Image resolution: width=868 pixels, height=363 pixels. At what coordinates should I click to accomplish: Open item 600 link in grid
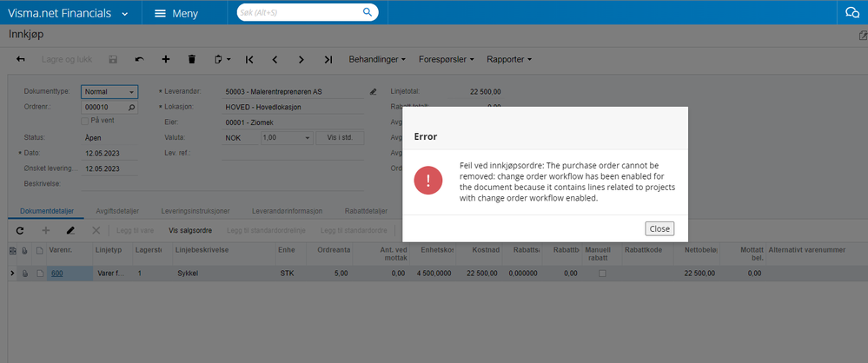point(57,274)
